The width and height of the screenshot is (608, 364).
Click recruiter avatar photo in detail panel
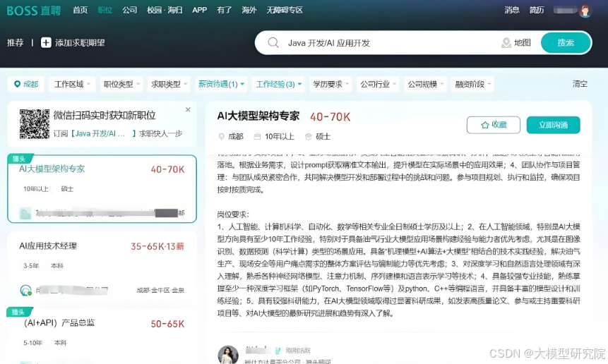[228, 355]
